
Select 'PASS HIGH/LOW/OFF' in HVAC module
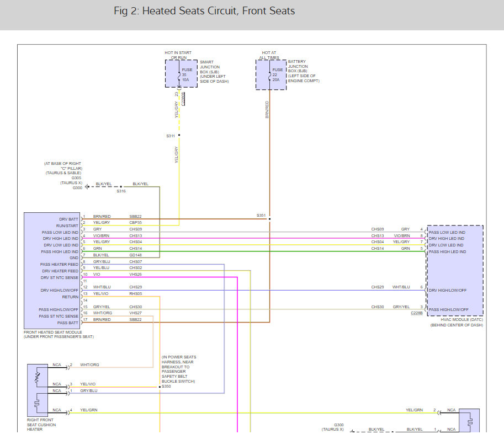tap(448, 309)
